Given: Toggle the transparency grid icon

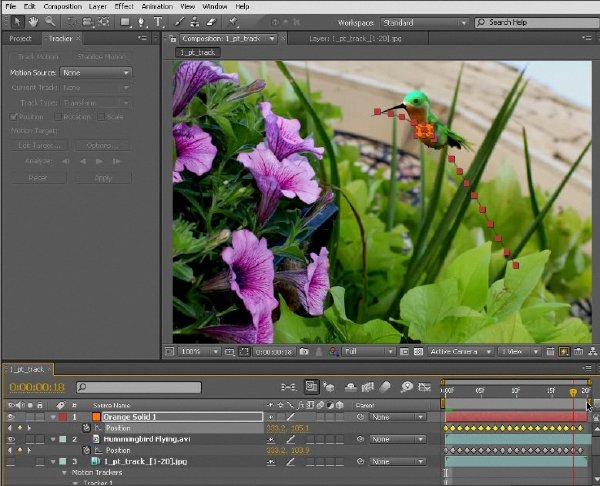Looking at the screenshot, I should point(419,351).
